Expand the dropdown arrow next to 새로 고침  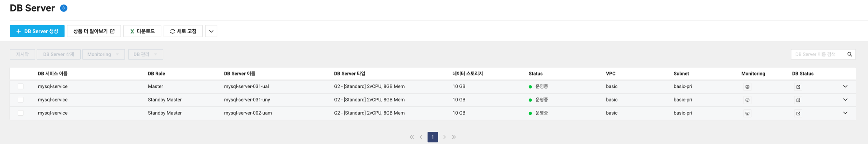[x=211, y=31]
